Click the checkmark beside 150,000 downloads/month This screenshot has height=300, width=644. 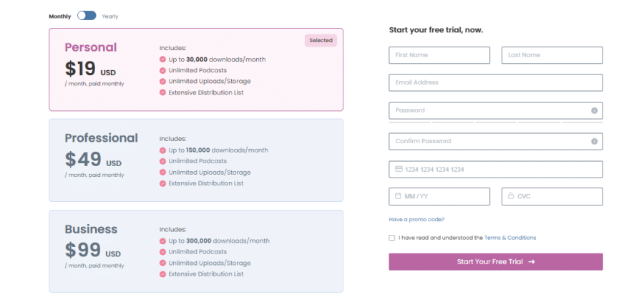162,150
